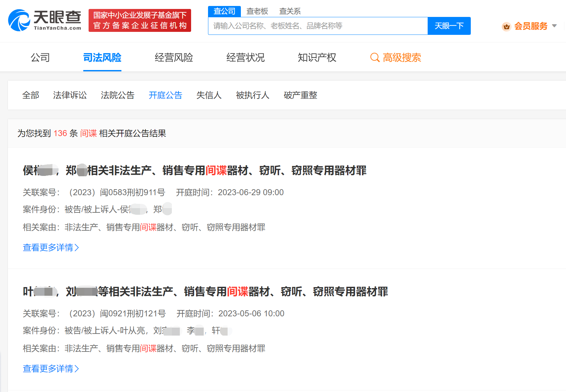
Task: Select the 查公司 search tab
Action: [224, 11]
